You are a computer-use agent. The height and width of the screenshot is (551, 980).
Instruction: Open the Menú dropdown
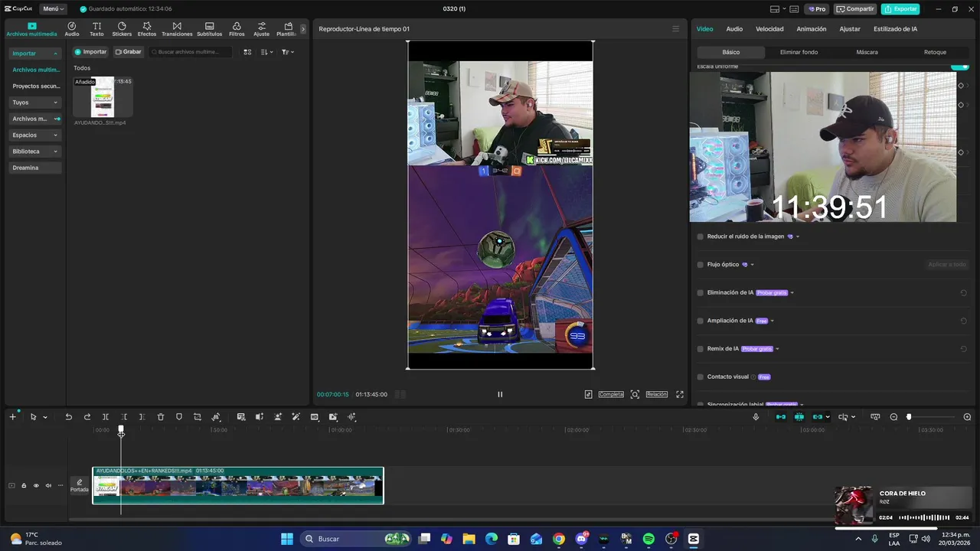coord(53,9)
